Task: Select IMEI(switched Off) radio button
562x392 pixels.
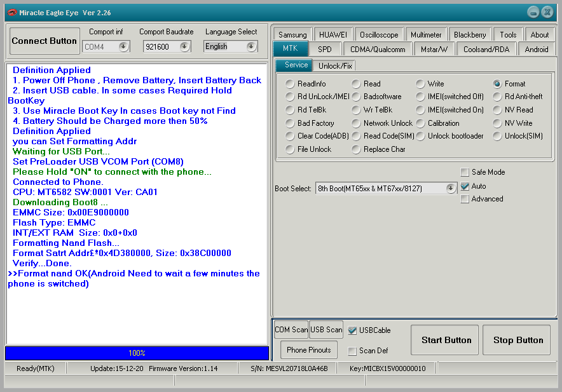Action: (x=420, y=97)
